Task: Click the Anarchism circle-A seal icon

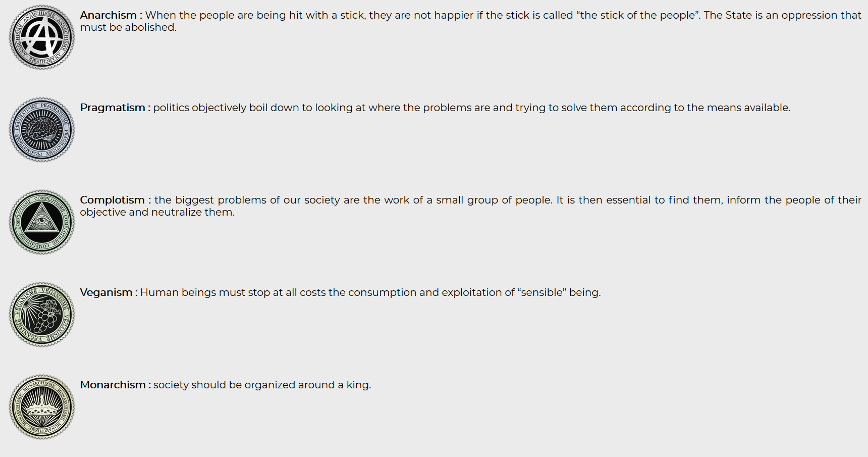Action: pos(42,37)
